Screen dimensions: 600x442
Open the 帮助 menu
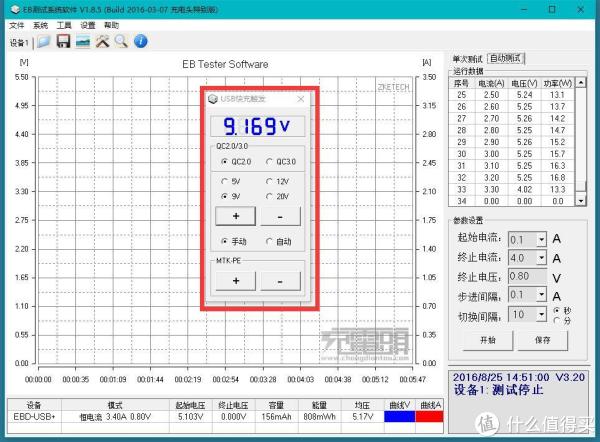[x=112, y=25]
